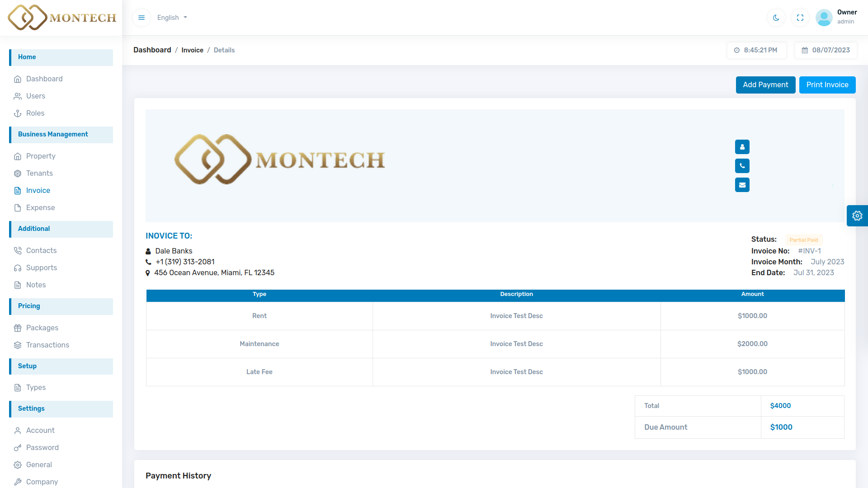Screen dimensions: 868x488
Task: Open Supports with the headset icon
Action: coord(42,268)
